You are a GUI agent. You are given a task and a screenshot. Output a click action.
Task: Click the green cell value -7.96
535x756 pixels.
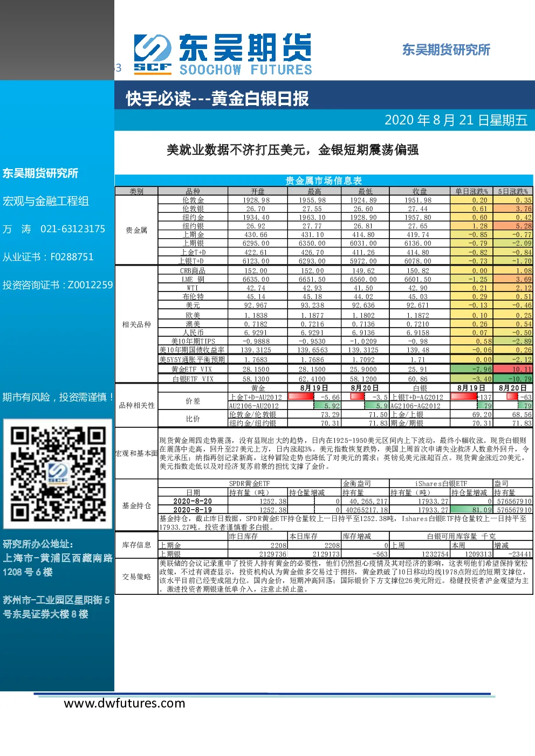(482, 369)
